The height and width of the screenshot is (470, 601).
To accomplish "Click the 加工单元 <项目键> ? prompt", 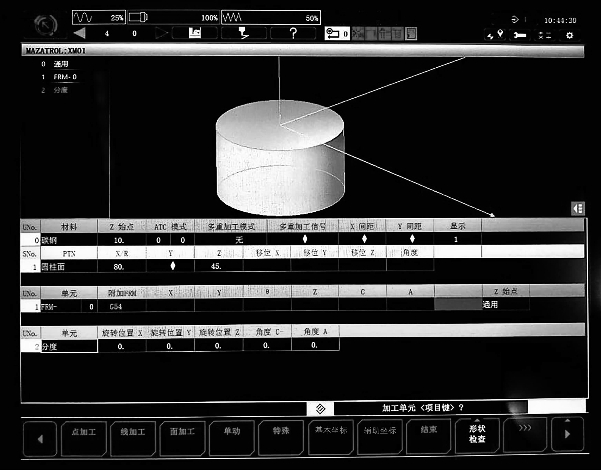I will coord(422,408).
